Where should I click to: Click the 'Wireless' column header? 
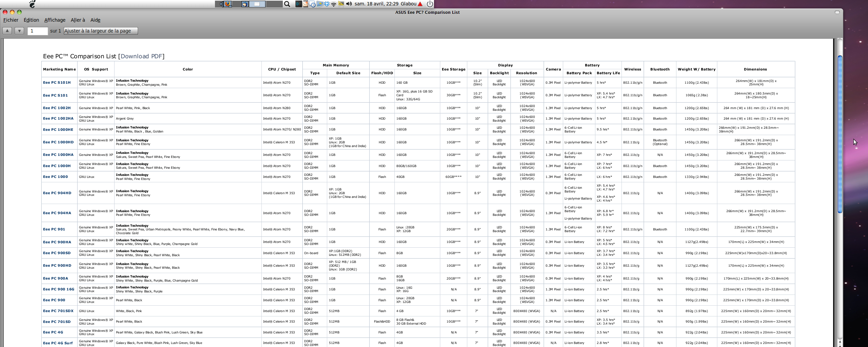coord(633,69)
